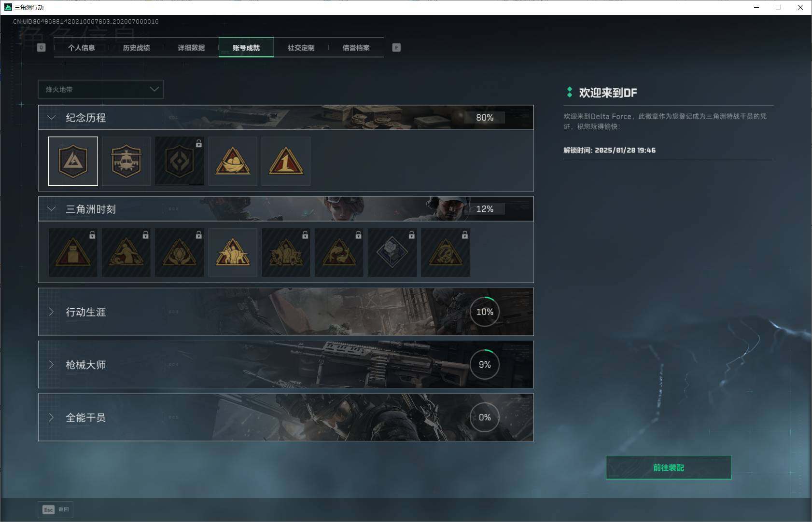Click the 0% circular progress of 全能干员
Viewport: 812px width, 522px height.
click(x=485, y=417)
